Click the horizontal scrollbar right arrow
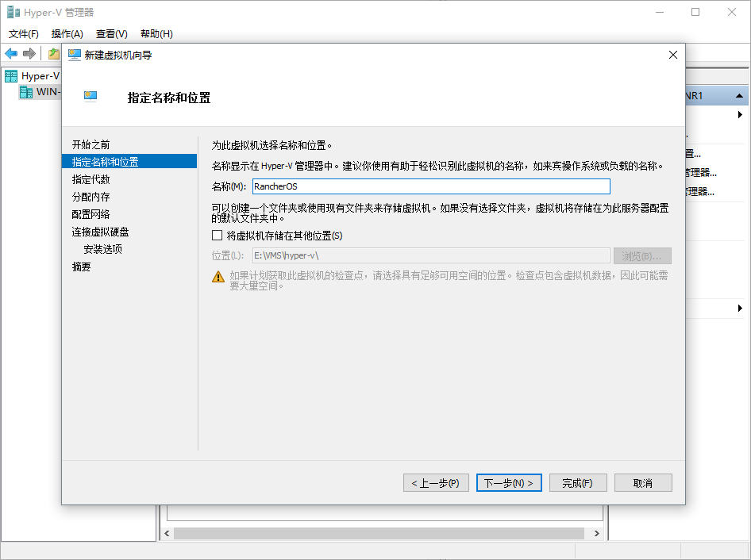751x560 pixels. [x=597, y=533]
